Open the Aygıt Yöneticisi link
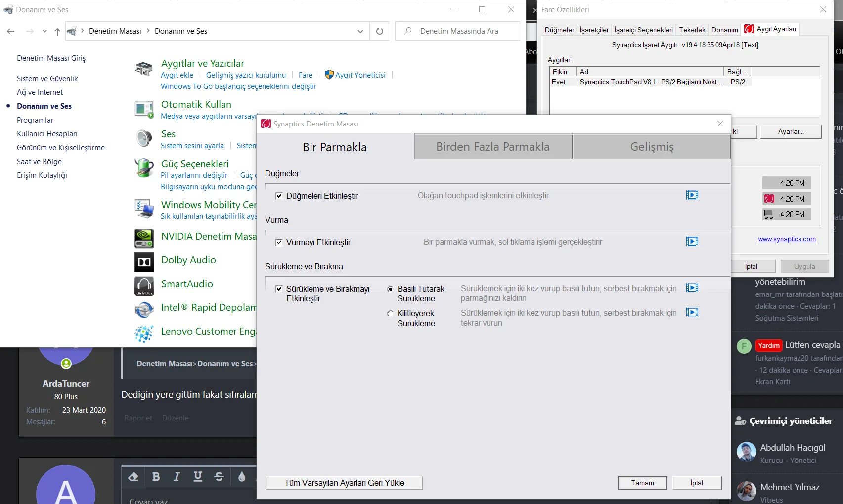 (360, 75)
